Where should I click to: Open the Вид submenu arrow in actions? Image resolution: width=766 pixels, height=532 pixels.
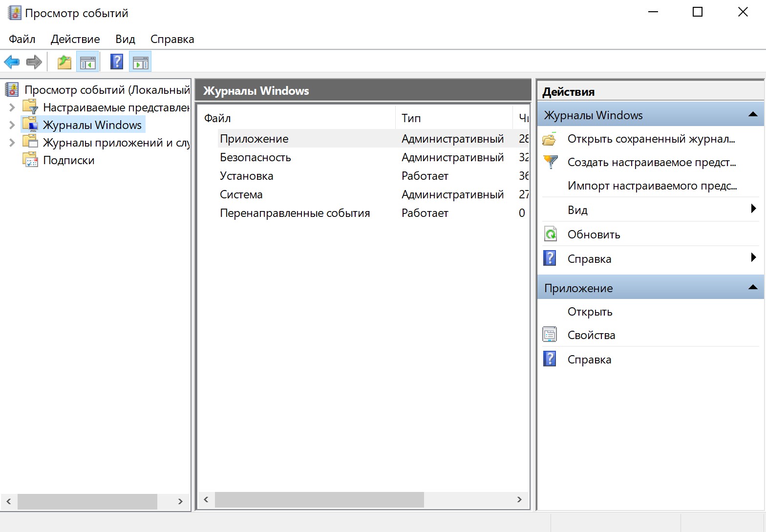pos(753,209)
